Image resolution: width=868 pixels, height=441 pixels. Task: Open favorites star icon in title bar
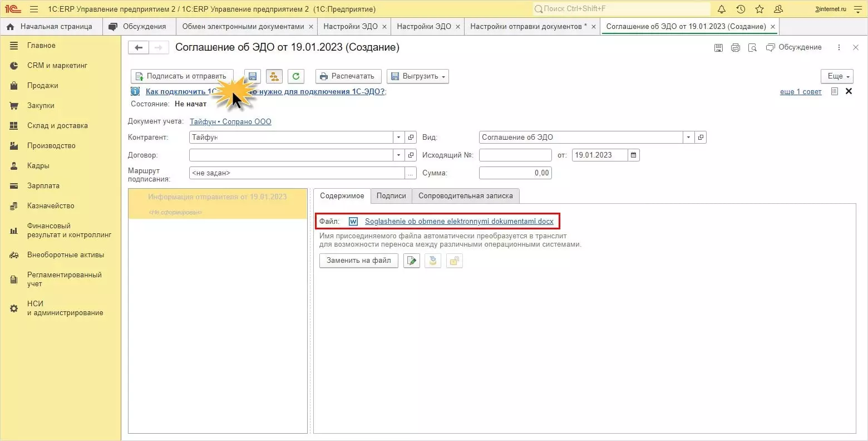pos(759,9)
